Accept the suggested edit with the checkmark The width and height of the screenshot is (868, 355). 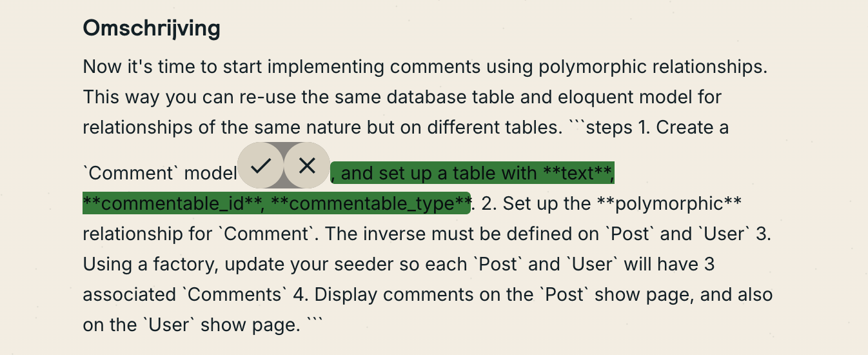pyautogui.click(x=261, y=166)
